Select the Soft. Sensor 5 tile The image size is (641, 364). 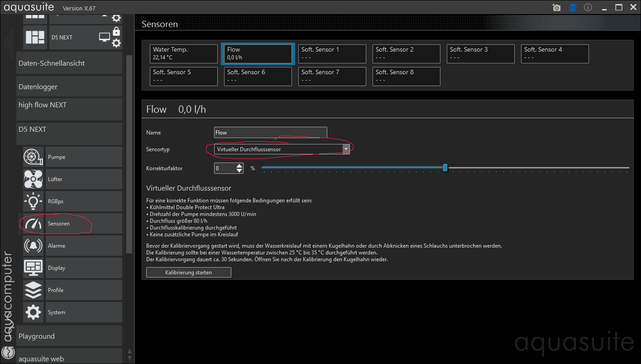tap(184, 76)
